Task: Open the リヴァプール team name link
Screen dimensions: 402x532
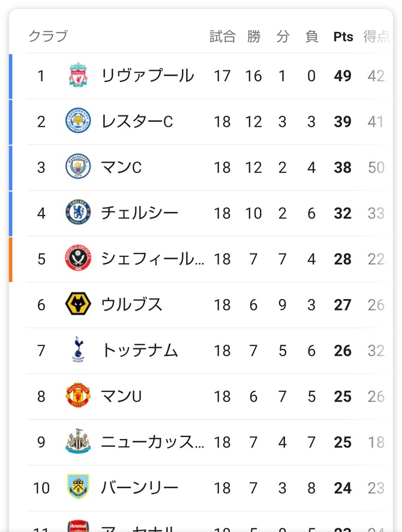Action: (x=148, y=75)
